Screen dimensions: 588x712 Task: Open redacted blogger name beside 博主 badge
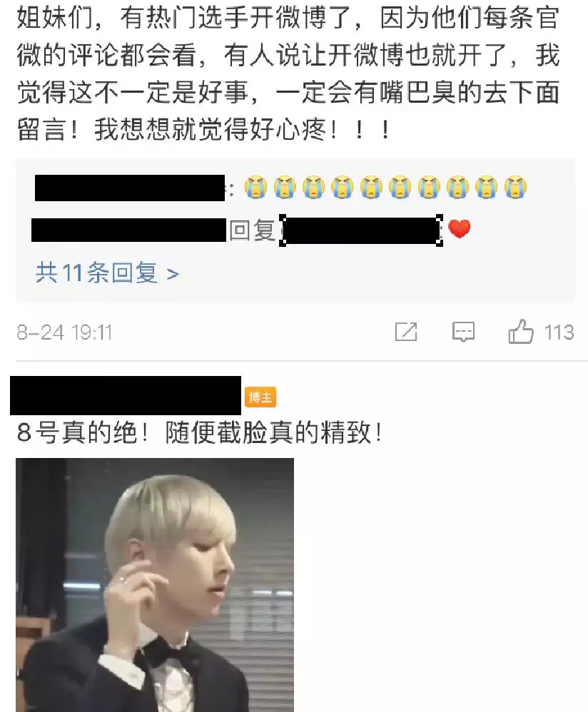[x=126, y=395]
